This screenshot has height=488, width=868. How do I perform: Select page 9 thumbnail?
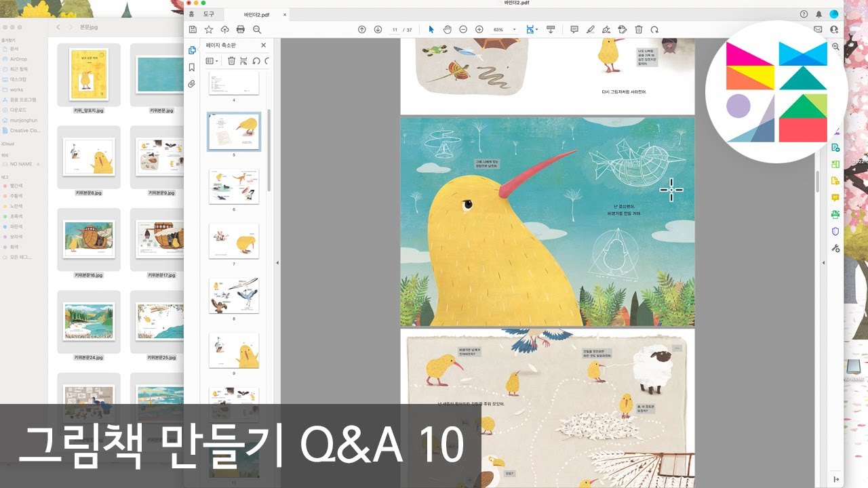point(234,350)
